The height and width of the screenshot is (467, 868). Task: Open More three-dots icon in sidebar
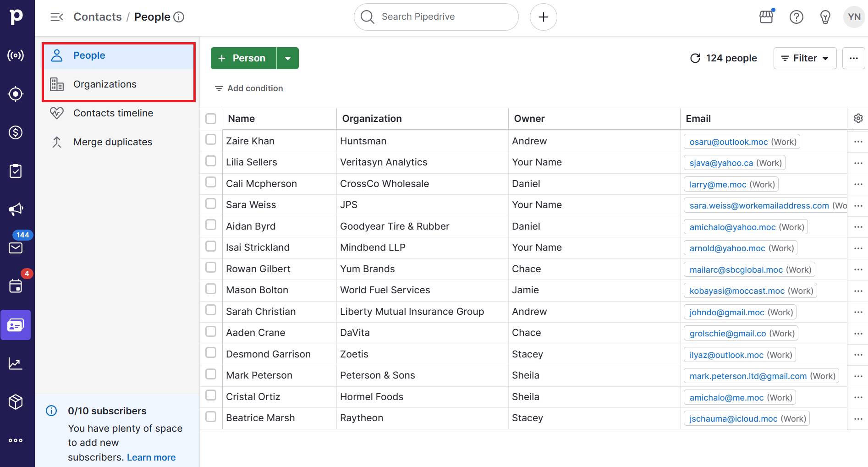coord(16,440)
